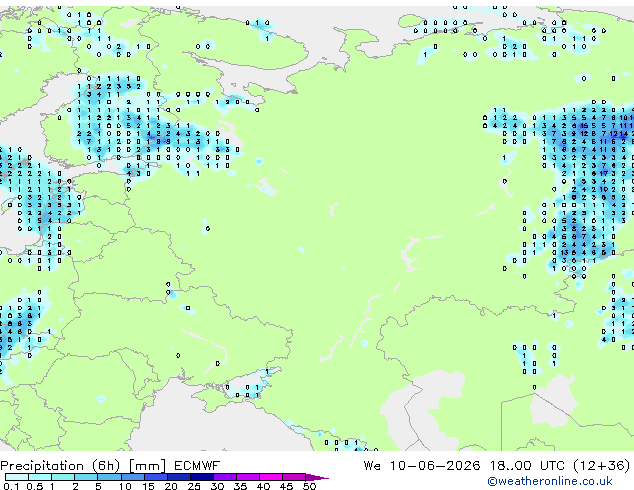Click the date 'We 10-06-2026'
This screenshot has width=634, height=490.
(x=422, y=466)
